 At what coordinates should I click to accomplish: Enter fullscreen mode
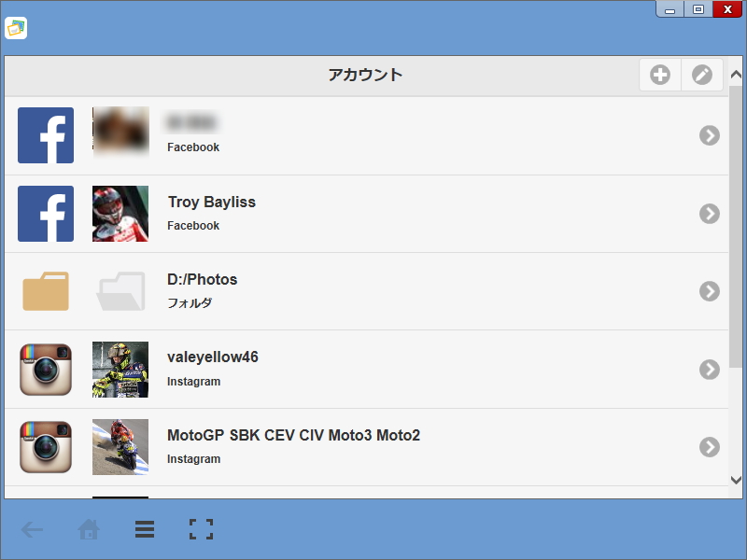point(200,529)
